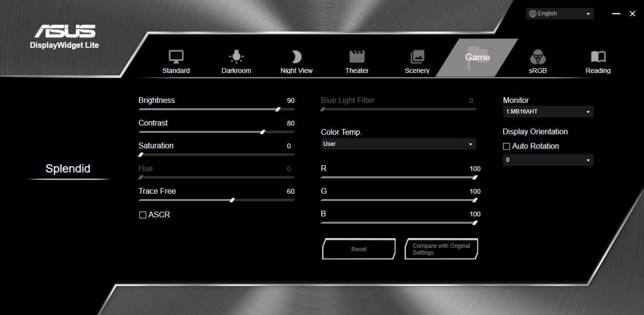Screen dimensions: 644x315
Task: Click the Trace Free slider track
Action: [x=217, y=199]
